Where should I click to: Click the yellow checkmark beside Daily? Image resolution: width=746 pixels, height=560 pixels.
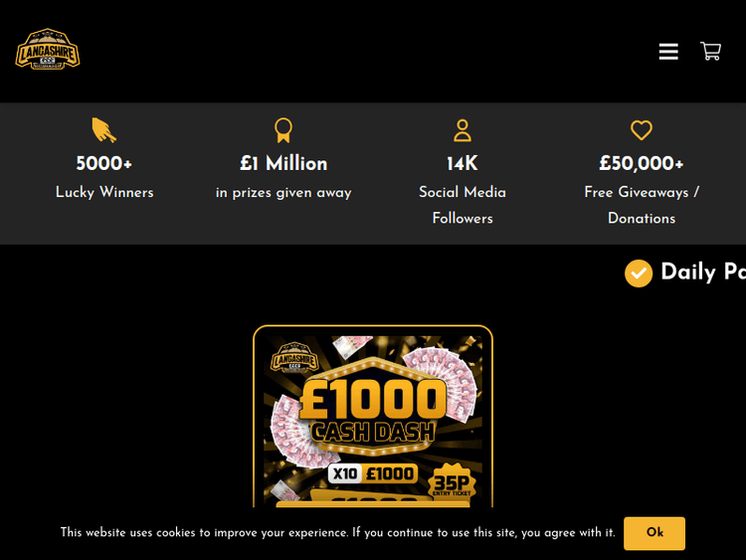point(638,274)
